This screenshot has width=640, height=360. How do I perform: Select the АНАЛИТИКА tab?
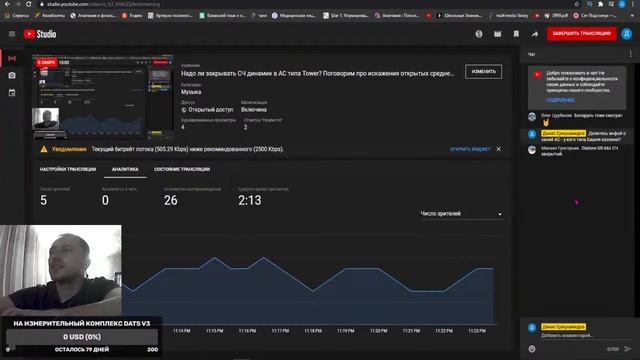(125, 169)
